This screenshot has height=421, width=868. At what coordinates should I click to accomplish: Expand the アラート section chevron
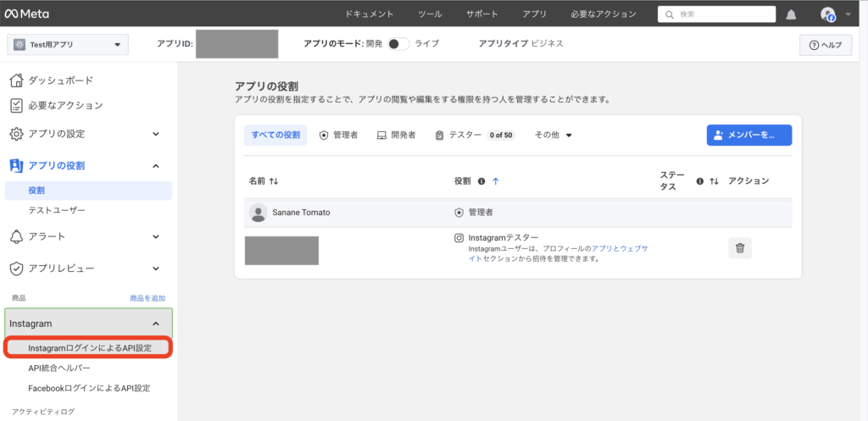click(x=156, y=237)
